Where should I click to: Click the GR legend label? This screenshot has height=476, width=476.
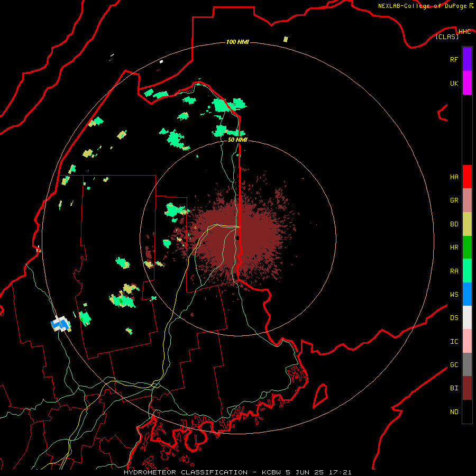(454, 200)
